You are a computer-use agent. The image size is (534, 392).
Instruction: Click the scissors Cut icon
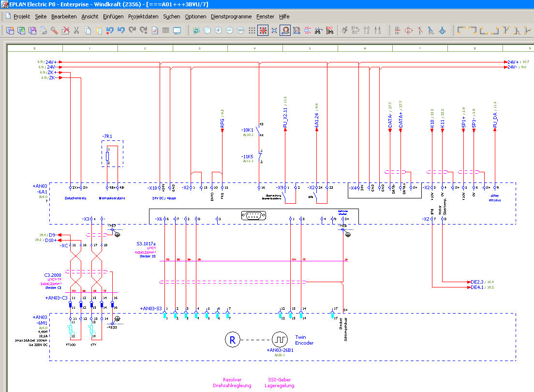click(76, 30)
